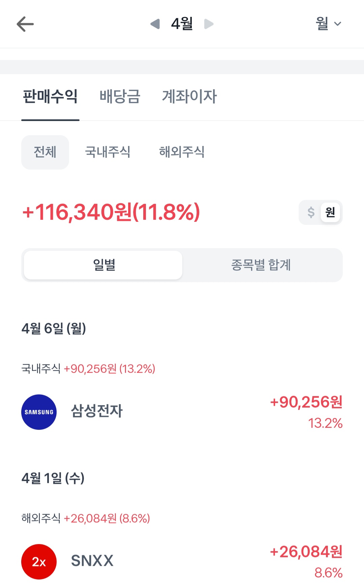Tap the red 2x SNXX icon

39,562
